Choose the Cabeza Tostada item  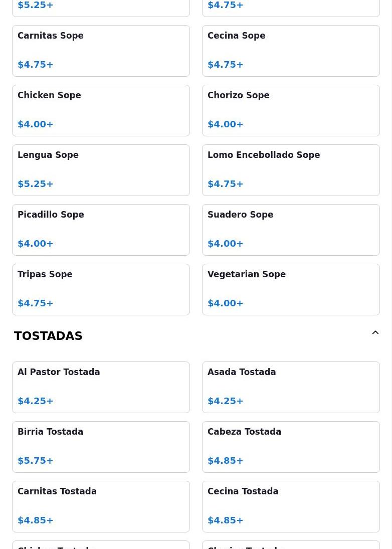pos(291,447)
